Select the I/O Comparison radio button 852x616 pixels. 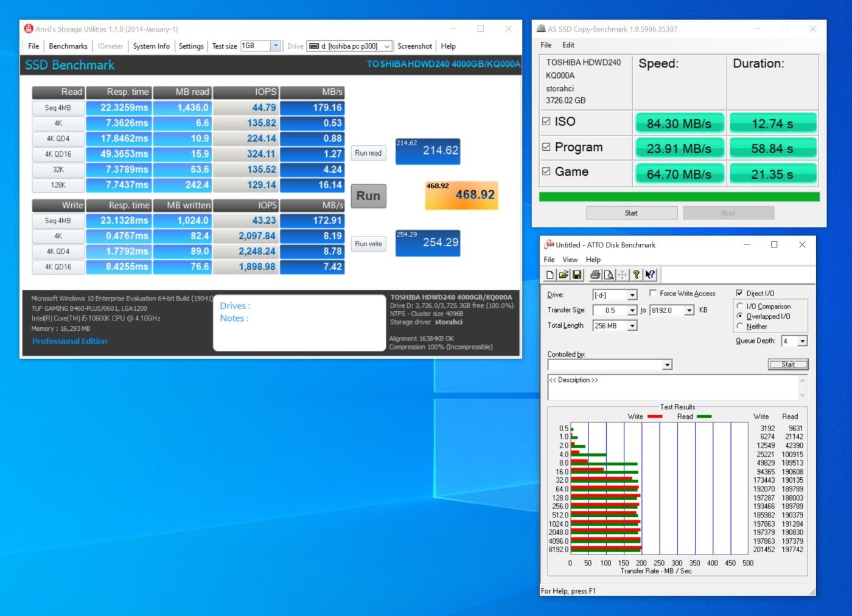click(740, 306)
